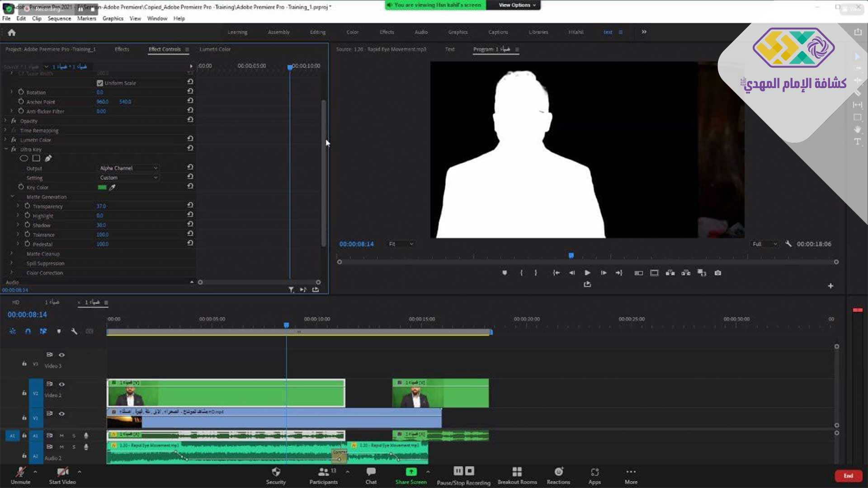Open the Sequence menu
The width and height of the screenshot is (868, 488).
[x=59, y=19]
